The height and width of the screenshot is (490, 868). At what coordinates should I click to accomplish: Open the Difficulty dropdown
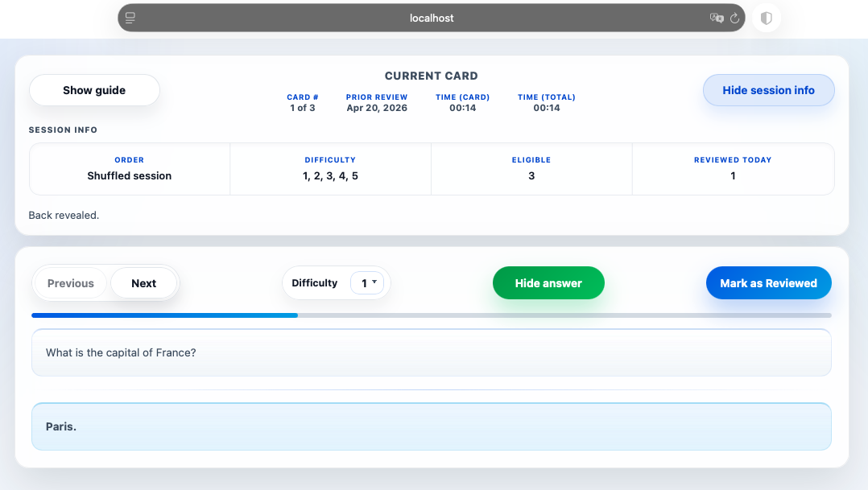pos(367,283)
